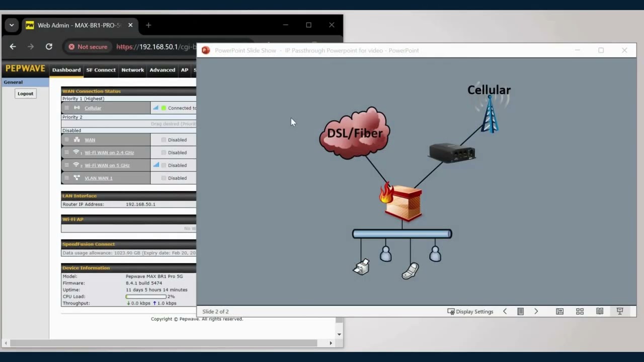Open Display Settings in slide show
644x362 pixels.
pyautogui.click(x=470, y=312)
